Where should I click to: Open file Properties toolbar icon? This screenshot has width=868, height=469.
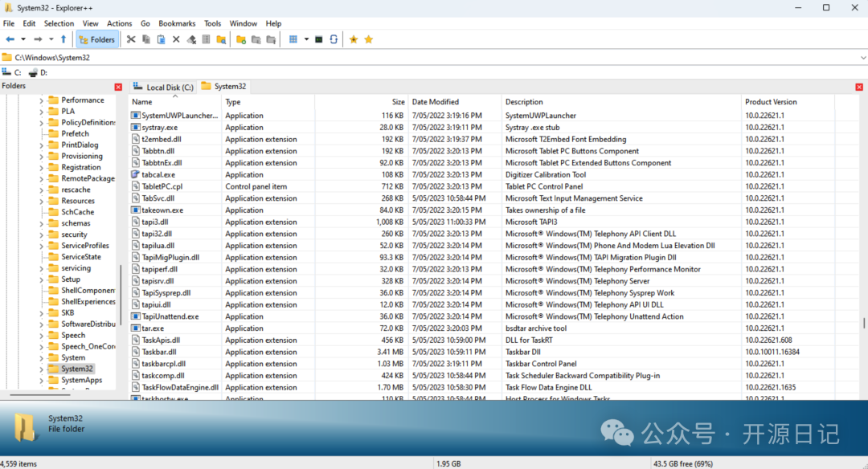(x=206, y=39)
